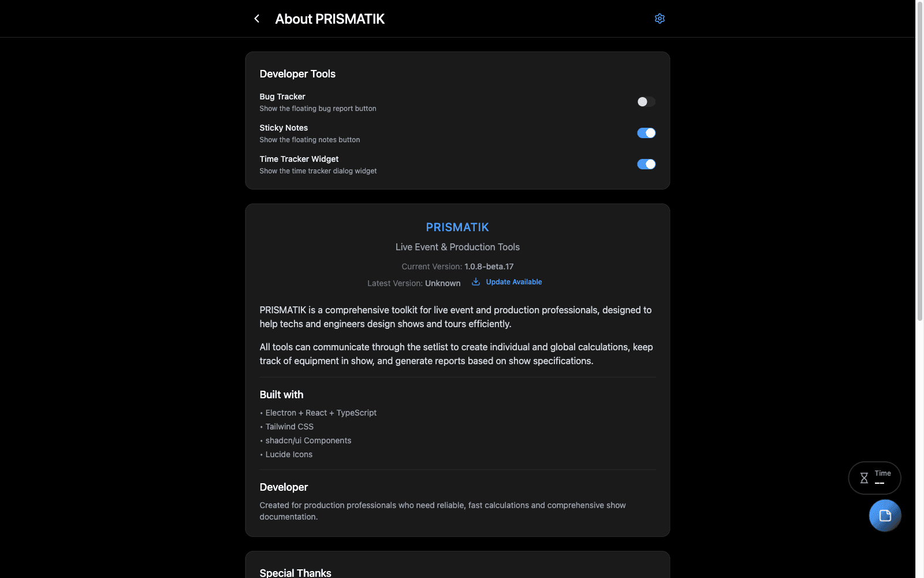Open the Time tracker hourglass widget
924x578 pixels.
click(x=874, y=478)
